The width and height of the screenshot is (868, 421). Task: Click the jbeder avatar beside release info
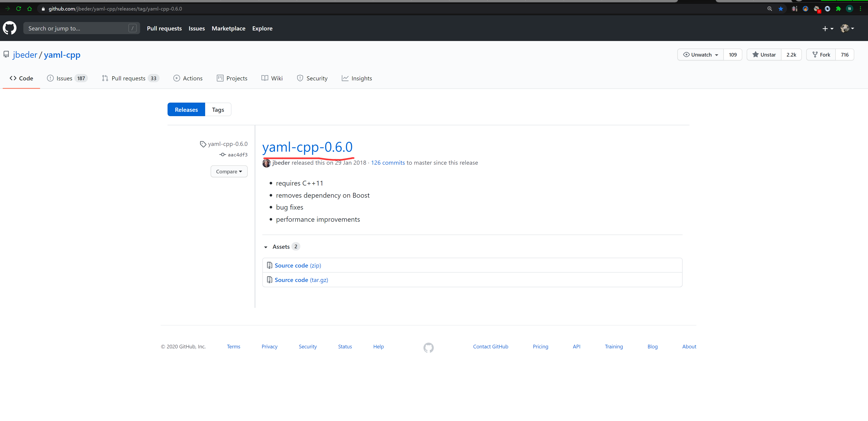pyautogui.click(x=266, y=163)
